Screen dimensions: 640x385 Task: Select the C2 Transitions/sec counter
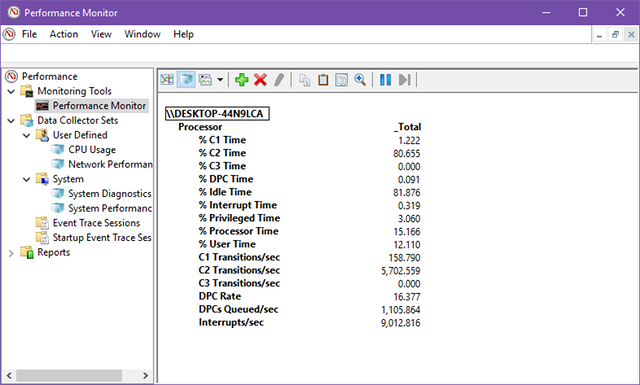(239, 271)
